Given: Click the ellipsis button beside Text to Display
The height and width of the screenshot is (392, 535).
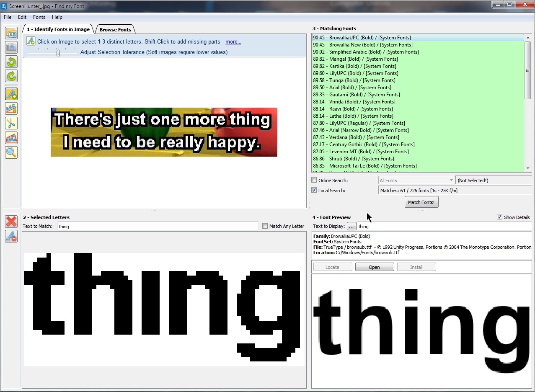Looking at the screenshot, I should (351, 226).
